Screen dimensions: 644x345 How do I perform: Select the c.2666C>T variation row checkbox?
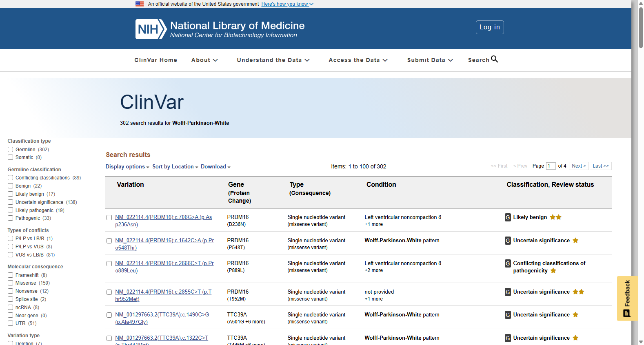109,264
